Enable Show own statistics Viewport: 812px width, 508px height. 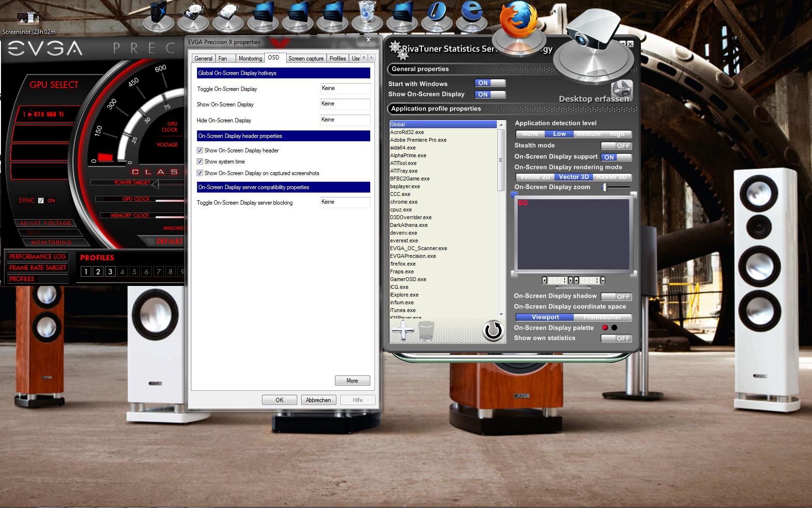pyautogui.click(x=616, y=338)
